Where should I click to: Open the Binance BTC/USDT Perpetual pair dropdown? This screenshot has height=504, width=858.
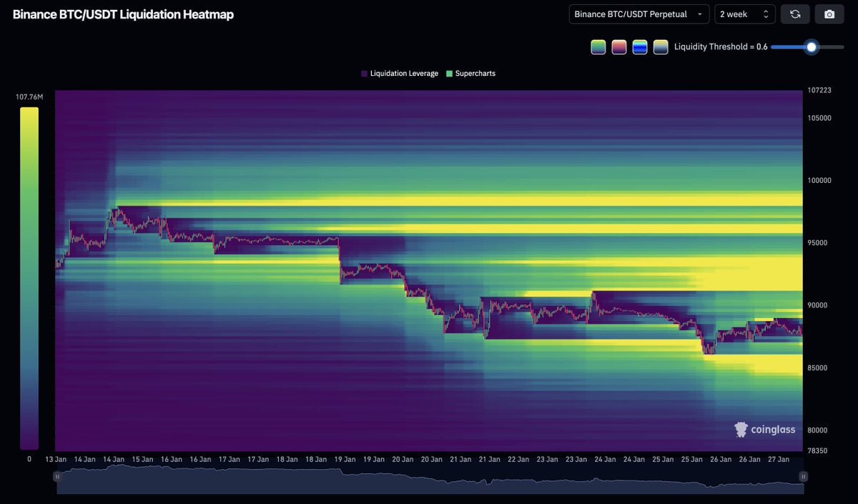pyautogui.click(x=638, y=14)
